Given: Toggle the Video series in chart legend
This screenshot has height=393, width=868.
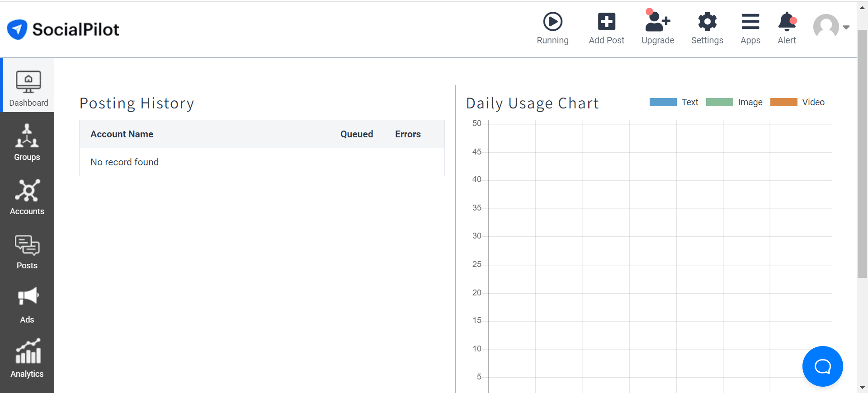Looking at the screenshot, I should pyautogui.click(x=797, y=102).
